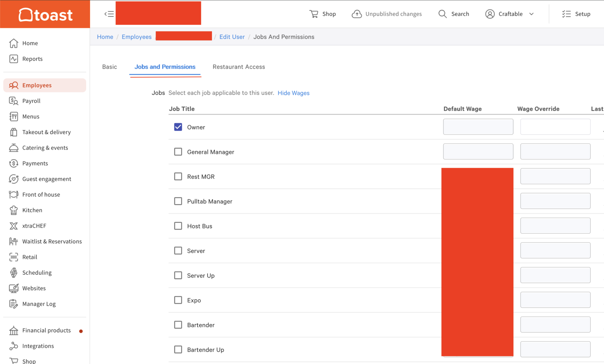
Task: Open the Restaurant Access tab
Action: pos(239,67)
